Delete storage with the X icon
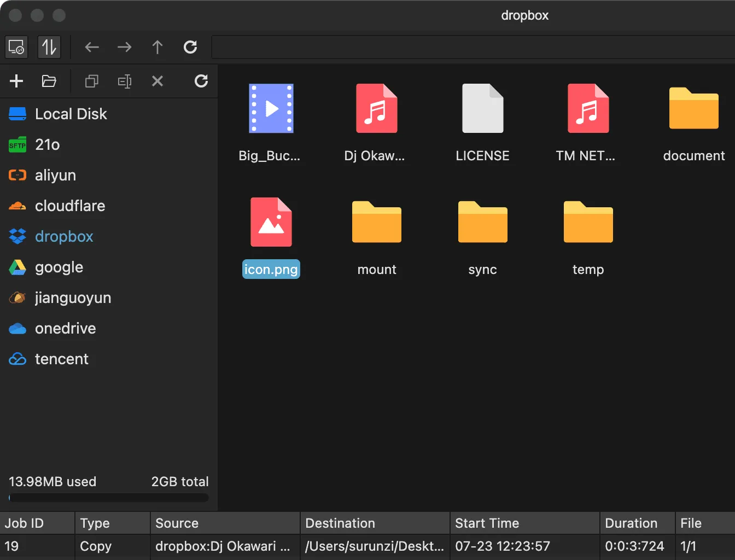 [157, 81]
